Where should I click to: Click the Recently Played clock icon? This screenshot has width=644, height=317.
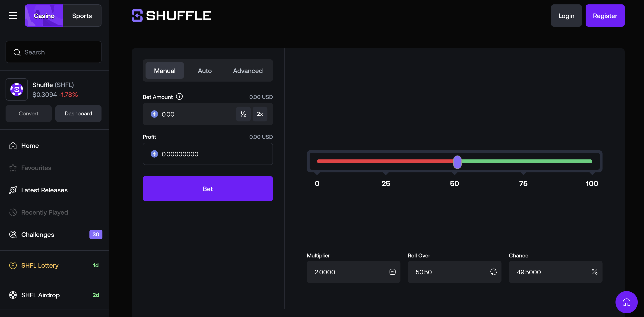(x=13, y=212)
